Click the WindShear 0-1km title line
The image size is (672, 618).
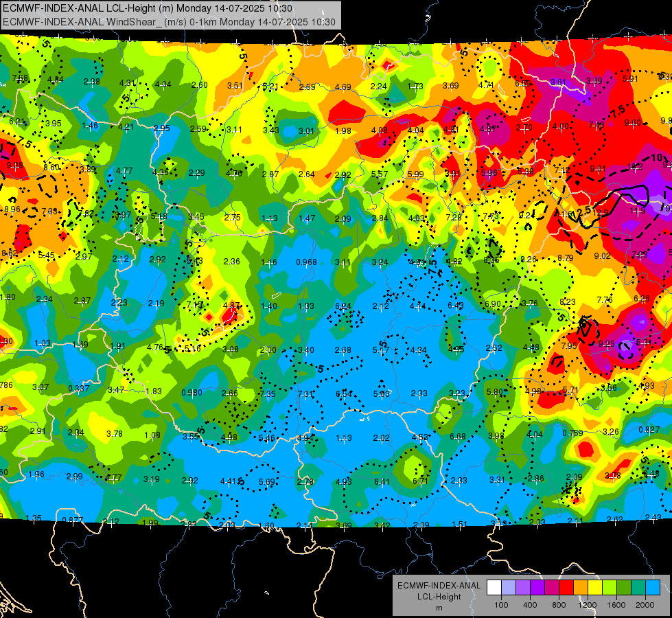pyautogui.click(x=169, y=22)
